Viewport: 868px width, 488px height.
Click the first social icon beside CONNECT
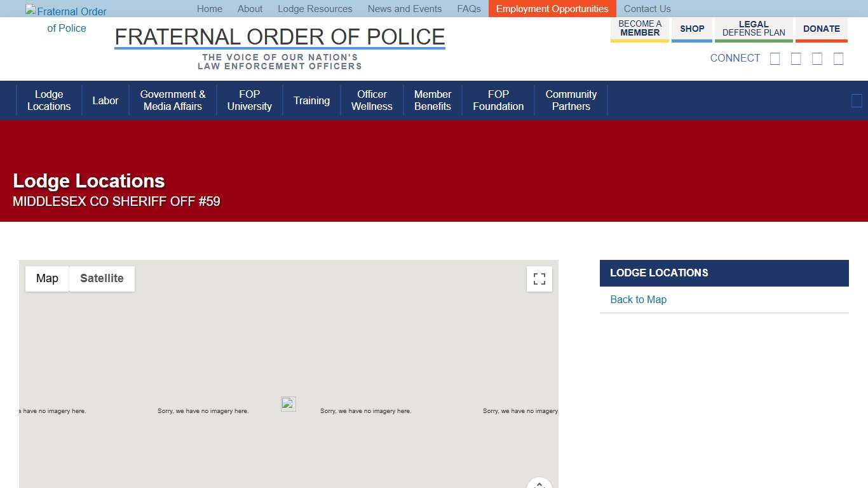(x=775, y=59)
